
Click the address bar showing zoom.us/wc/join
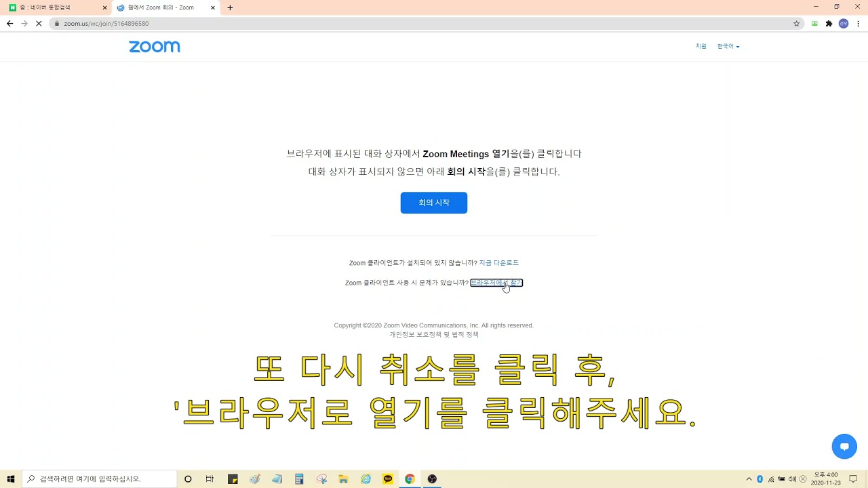coord(427,23)
